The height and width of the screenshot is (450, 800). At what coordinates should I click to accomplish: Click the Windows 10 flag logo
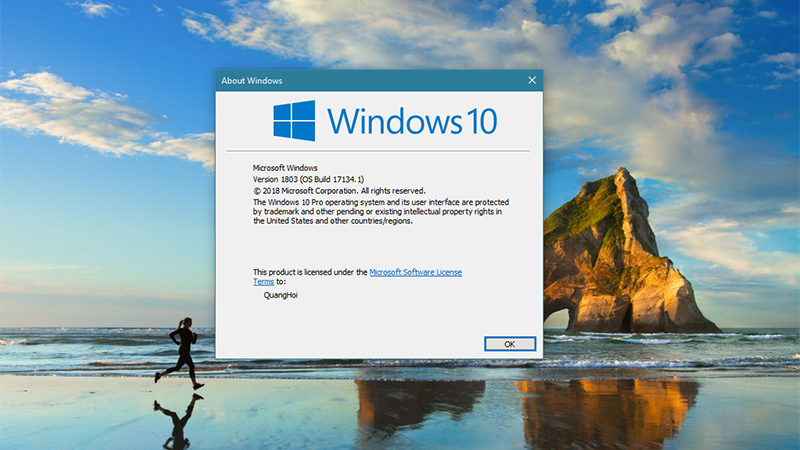point(294,121)
